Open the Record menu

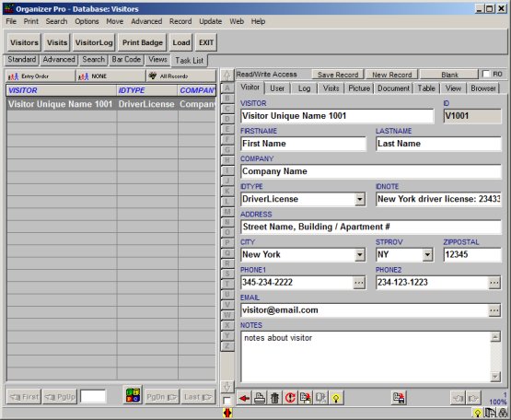click(x=180, y=21)
